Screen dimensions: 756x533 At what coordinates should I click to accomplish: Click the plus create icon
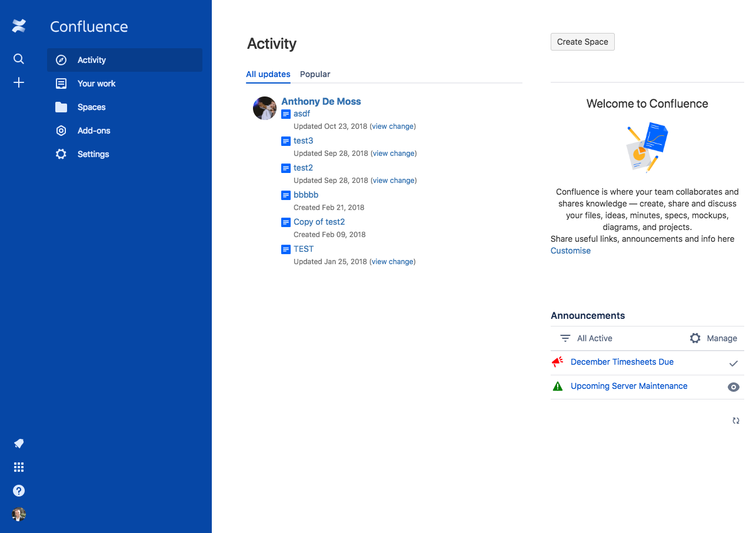point(19,82)
